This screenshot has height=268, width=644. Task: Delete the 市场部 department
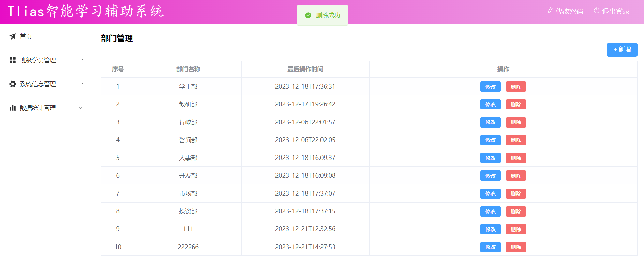click(516, 194)
